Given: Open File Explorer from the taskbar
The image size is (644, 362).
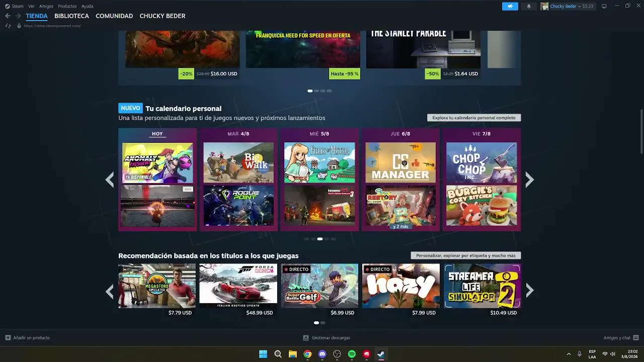Looking at the screenshot, I should [x=293, y=354].
